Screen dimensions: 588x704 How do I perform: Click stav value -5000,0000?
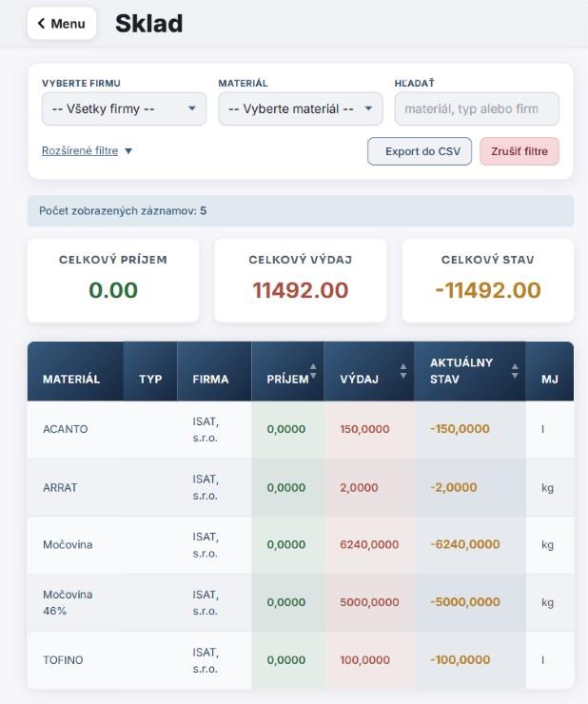465,601
